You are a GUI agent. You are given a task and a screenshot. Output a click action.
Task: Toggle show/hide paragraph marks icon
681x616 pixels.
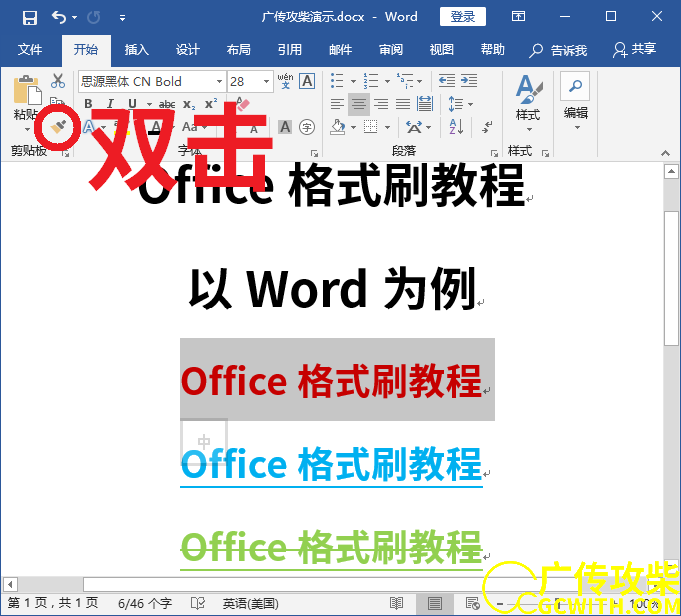click(x=487, y=127)
